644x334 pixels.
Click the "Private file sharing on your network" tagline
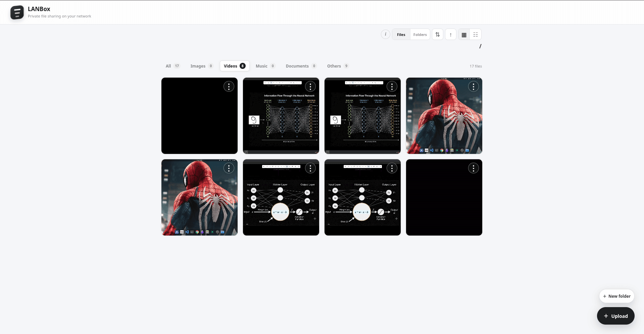click(x=59, y=16)
